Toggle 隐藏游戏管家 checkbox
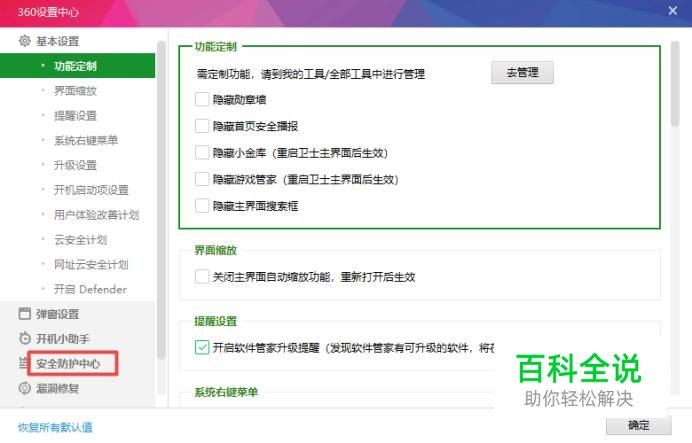This screenshot has width=692, height=443. pos(202,179)
